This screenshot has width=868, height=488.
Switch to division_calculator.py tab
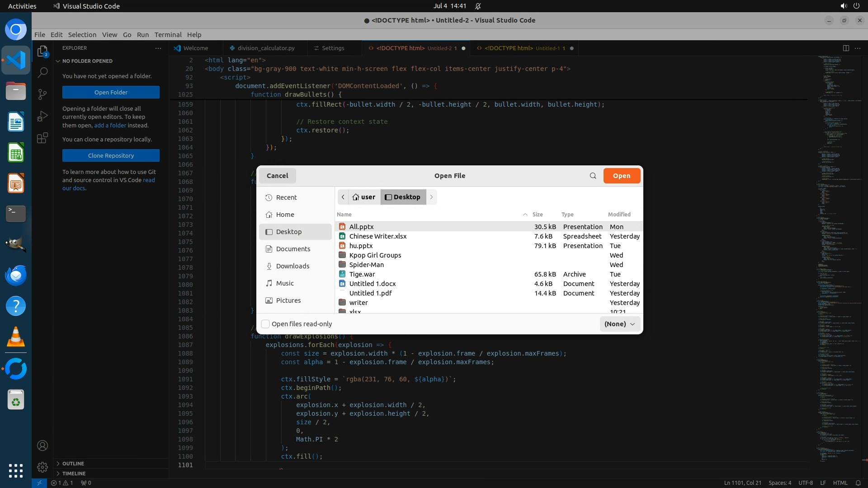pyautogui.click(x=266, y=48)
